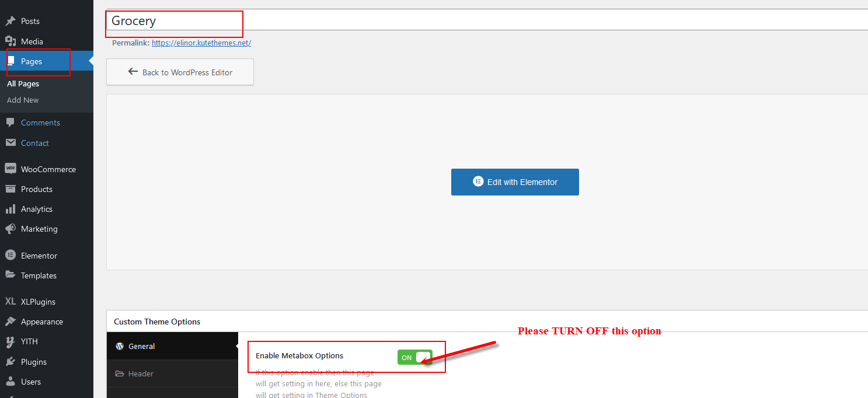Click the Contact envelope icon
Viewport: 868px width, 398px height.
[11, 143]
